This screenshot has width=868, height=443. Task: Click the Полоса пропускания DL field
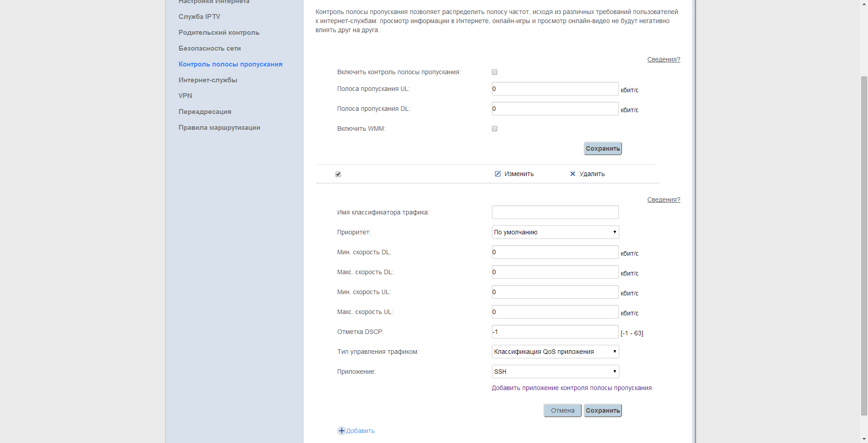click(x=555, y=109)
